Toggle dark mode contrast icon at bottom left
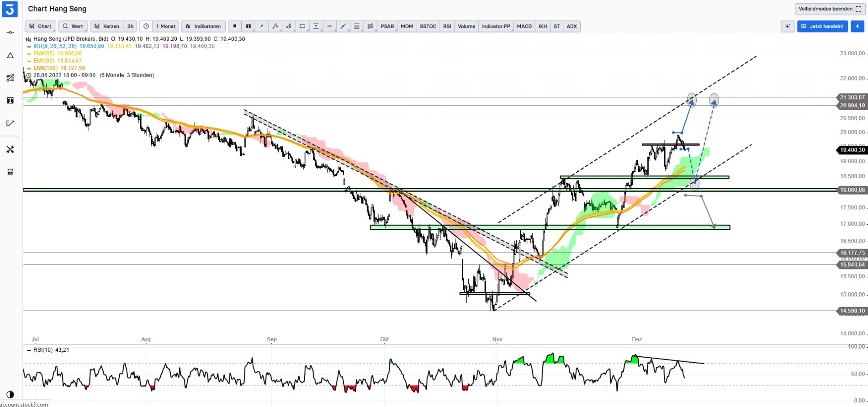This screenshot has width=868, height=407. click(10, 394)
